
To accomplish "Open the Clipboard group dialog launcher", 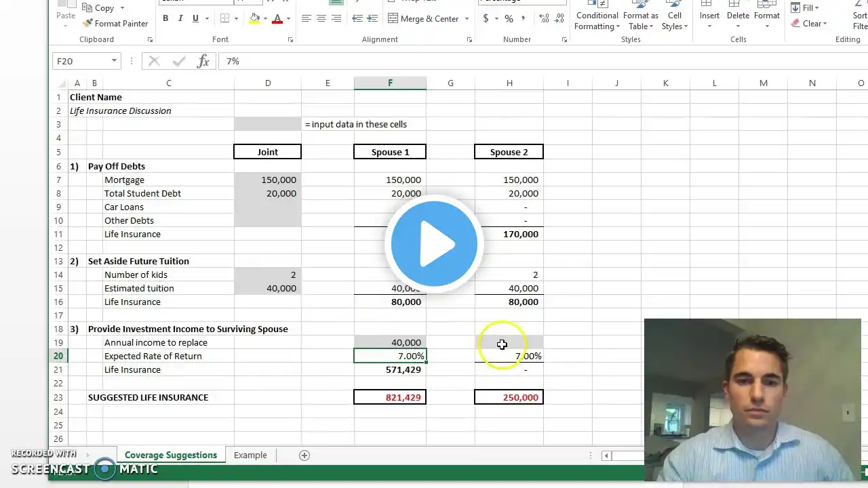I will coord(150,40).
